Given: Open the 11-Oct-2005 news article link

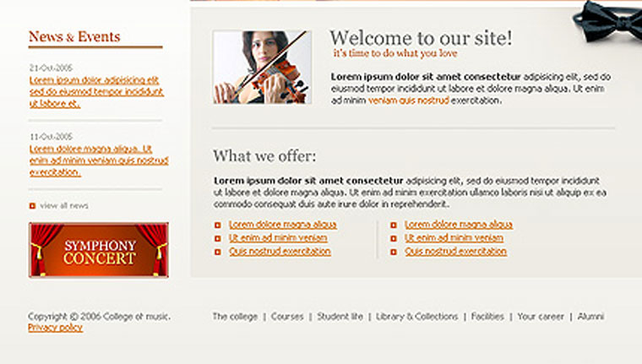Looking at the screenshot, I should (98, 160).
